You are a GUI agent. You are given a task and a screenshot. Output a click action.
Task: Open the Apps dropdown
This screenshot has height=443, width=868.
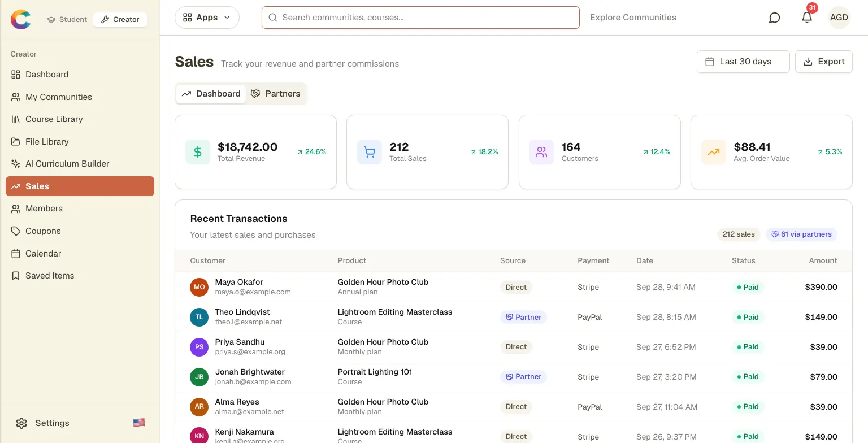207,18
